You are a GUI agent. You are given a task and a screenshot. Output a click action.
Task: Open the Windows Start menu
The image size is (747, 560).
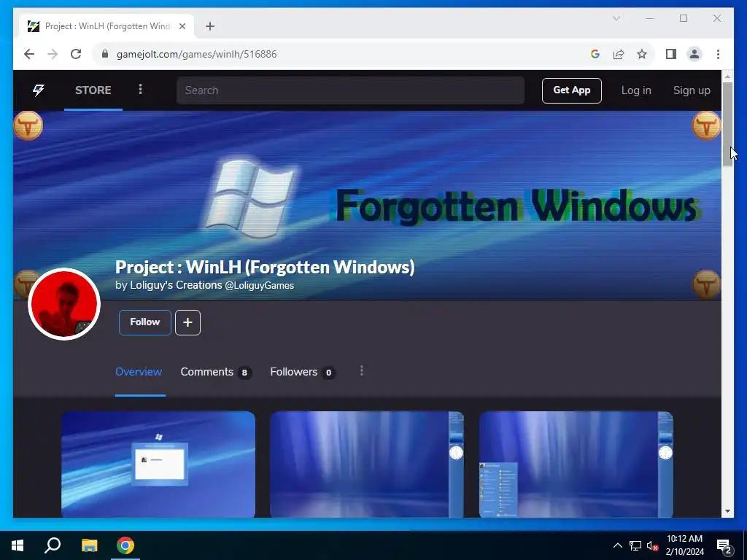(18, 545)
